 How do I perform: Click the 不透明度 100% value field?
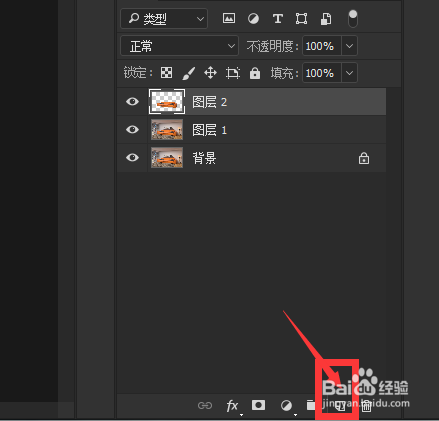pos(321,46)
